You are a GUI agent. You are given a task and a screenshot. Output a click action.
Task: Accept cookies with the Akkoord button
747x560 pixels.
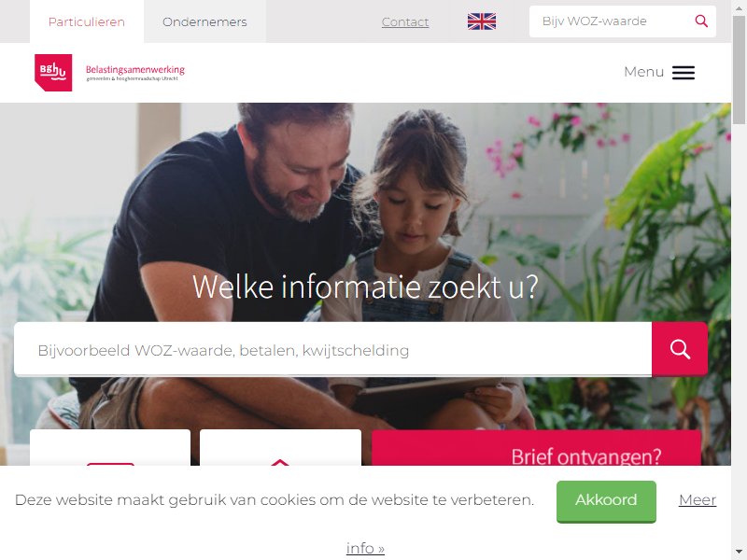[x=606, y=500]
